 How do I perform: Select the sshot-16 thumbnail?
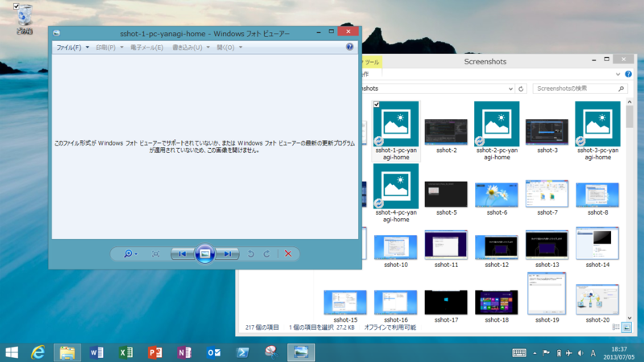click(x=395, y=302)
